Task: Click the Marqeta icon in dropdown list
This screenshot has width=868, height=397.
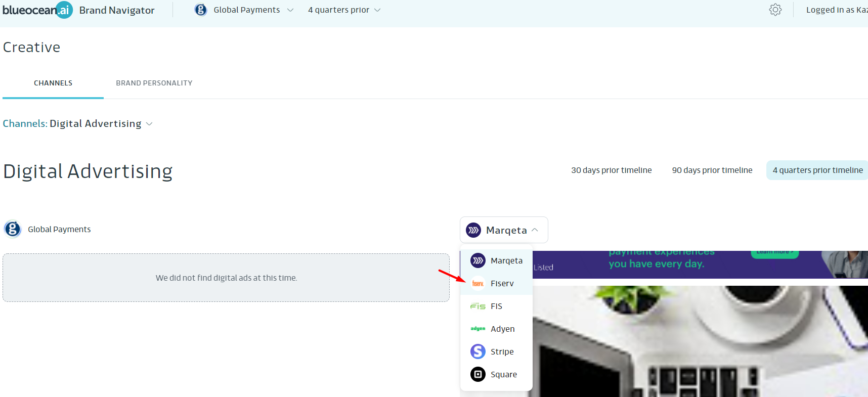Action: point(478,260)
